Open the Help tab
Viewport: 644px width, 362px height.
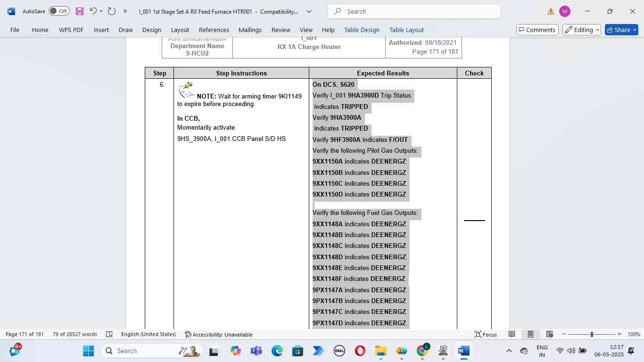tap(328, 30)
